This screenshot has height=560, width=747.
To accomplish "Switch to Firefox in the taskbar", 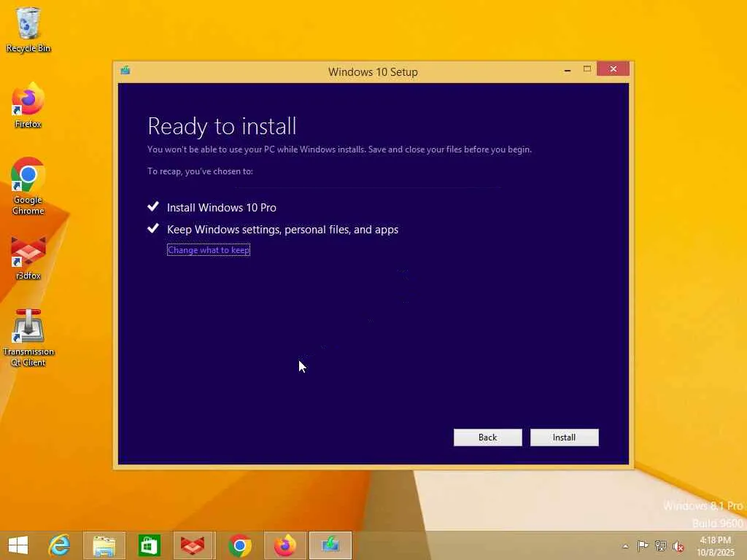I will [285, 545].
